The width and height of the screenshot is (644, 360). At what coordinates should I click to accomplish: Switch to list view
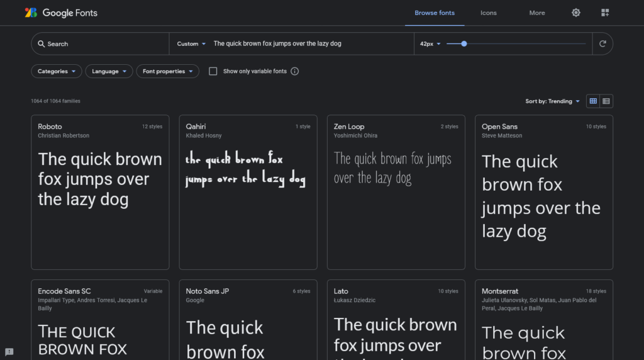click(606, 101)
